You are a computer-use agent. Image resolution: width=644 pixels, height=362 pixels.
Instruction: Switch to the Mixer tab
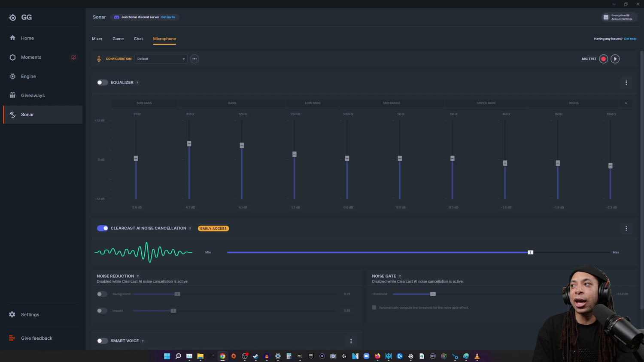[97, 39]
